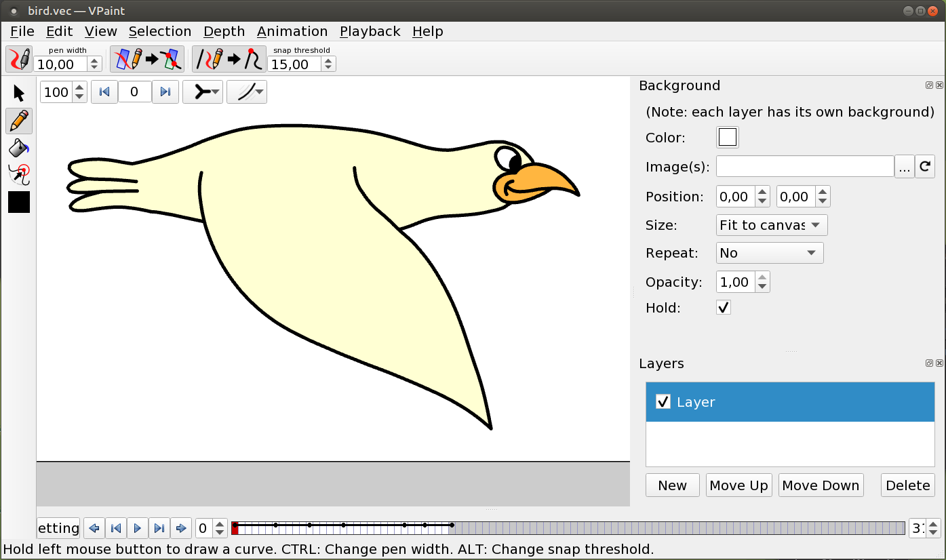Toggle snapping mode icon
The width and height of the screenshot is (946, 560).
pos(229,59)
